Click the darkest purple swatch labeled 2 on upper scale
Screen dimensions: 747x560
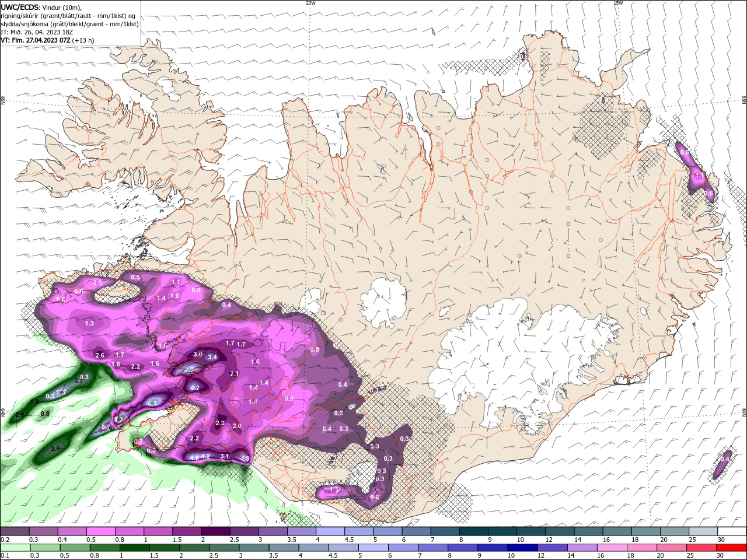215,531
